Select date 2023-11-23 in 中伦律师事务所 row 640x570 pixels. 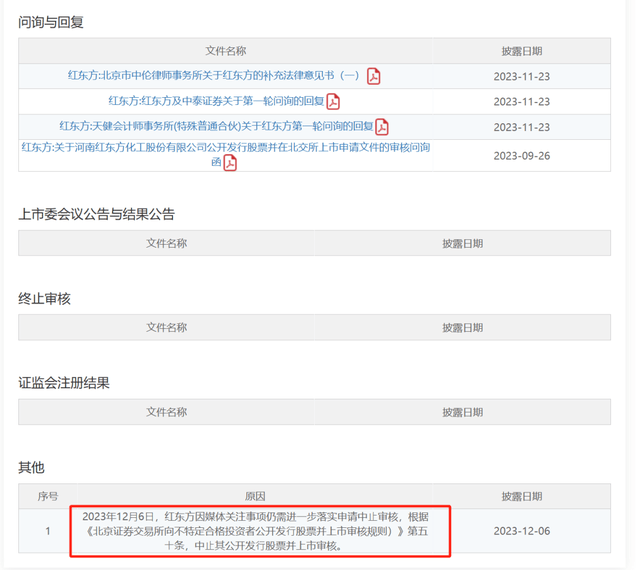522,77
